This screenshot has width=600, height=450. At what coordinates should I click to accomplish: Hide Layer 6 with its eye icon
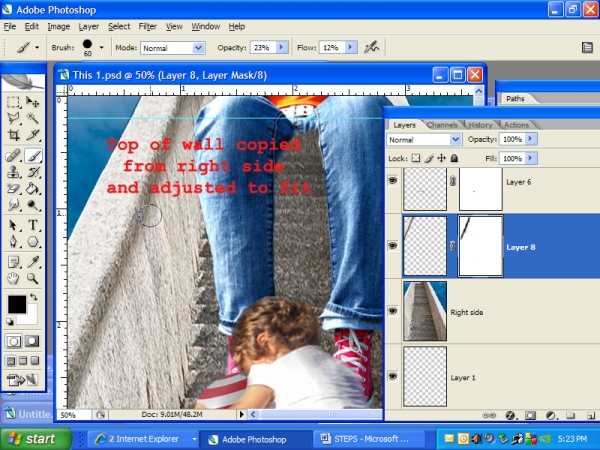click(x=393, y=180)
